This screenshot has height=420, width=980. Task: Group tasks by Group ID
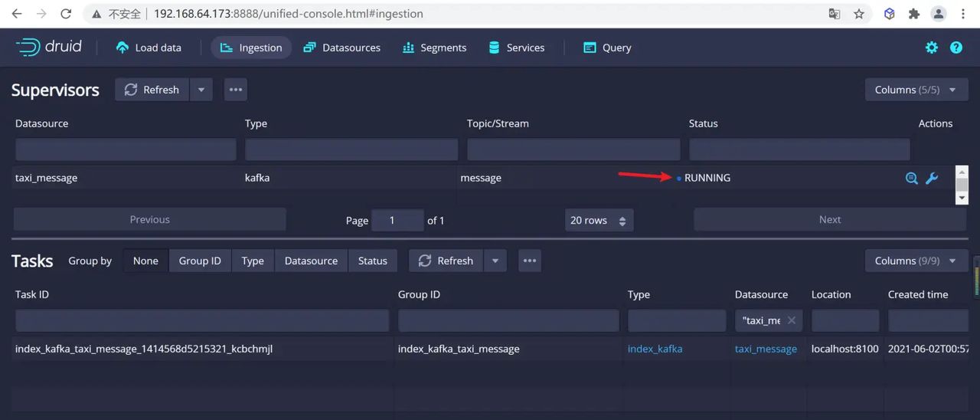click(200, 261)
